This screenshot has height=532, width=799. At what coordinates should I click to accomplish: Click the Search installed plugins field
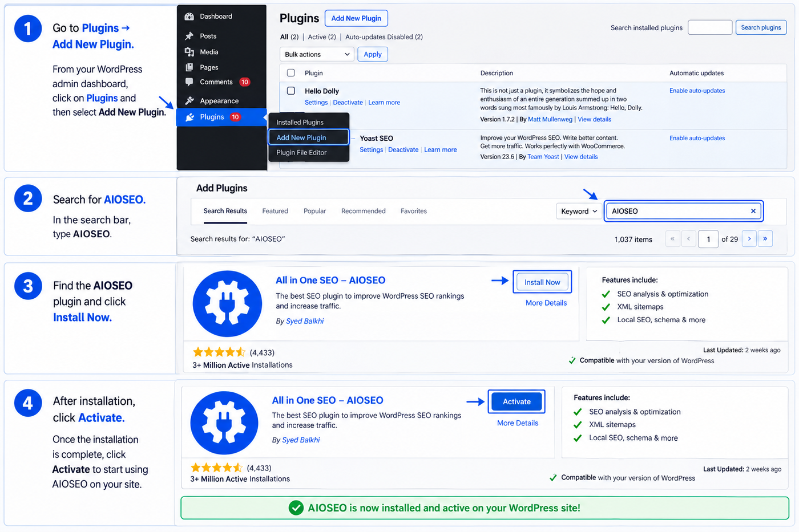pyautogui.click(x=710, y=27)
